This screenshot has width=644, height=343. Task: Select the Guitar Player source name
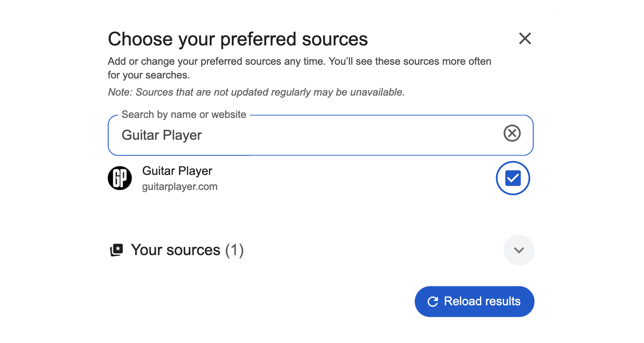point(177,171)
